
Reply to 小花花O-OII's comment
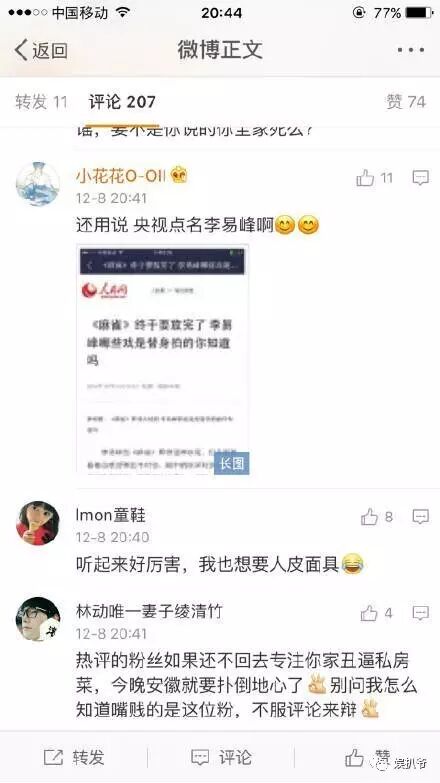421,178
